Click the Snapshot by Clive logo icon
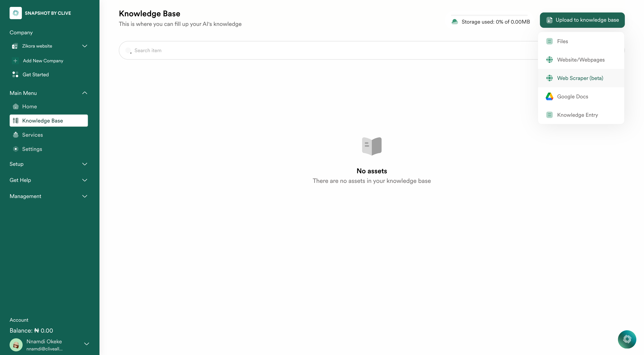This screenshot has height=355, width=644. pos(16,13)
